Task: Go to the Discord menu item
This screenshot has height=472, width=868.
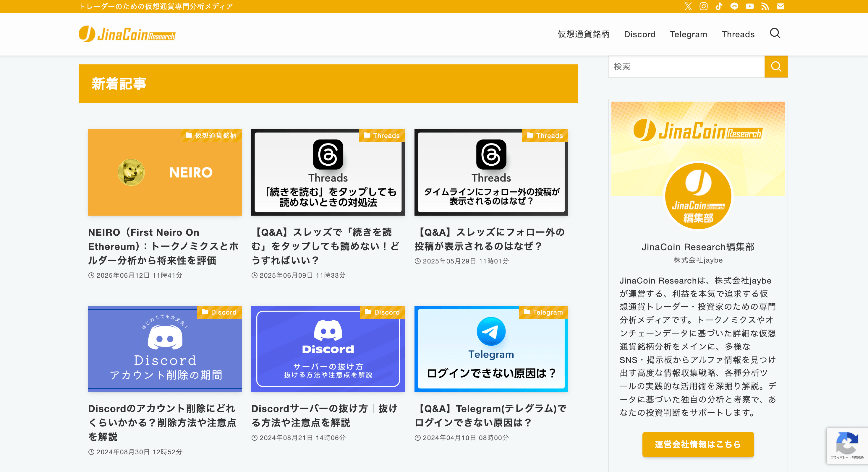Action: coord(639,34)
